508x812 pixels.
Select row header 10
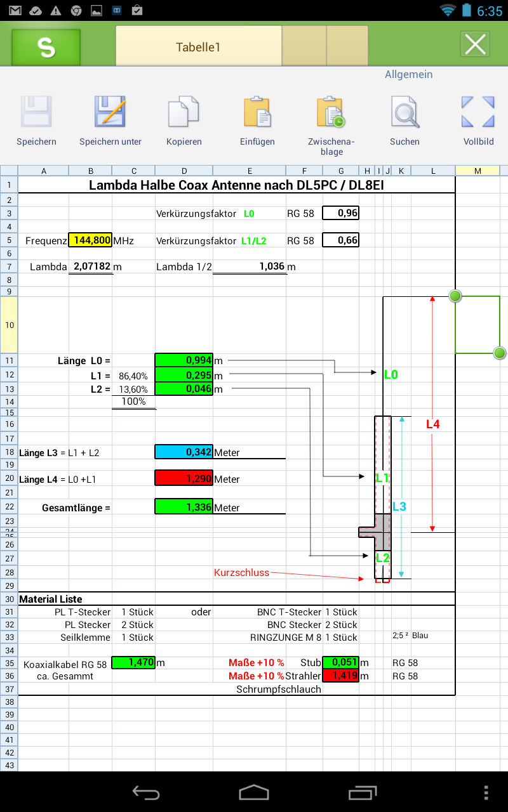[9, 325]
